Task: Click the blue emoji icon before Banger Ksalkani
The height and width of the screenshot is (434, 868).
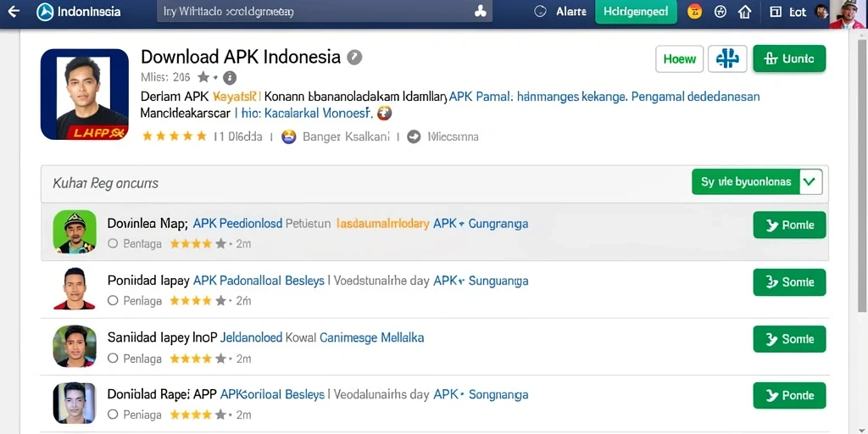Action: point(289,136)
